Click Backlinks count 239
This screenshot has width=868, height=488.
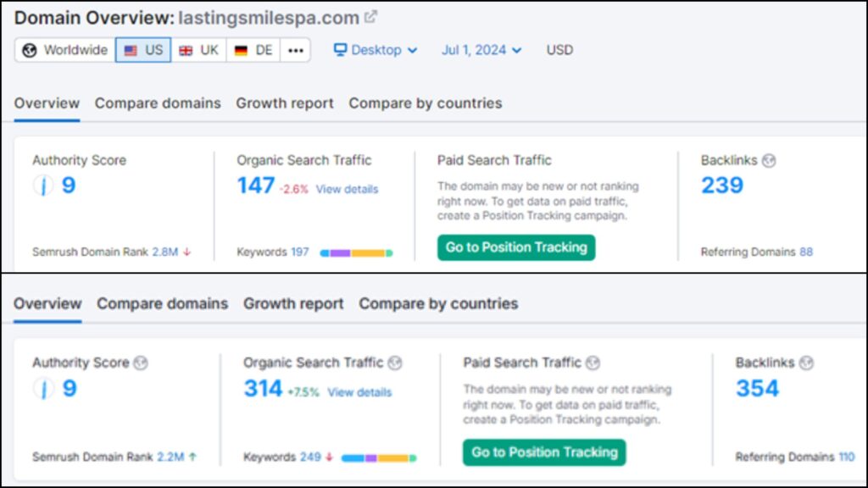coord(722,186)
